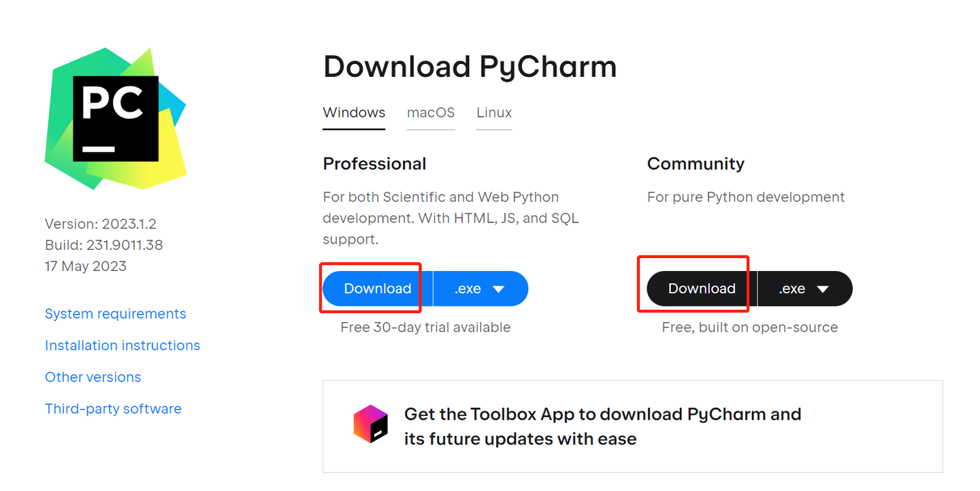Click the Professional edition heading

coord(374,163)
